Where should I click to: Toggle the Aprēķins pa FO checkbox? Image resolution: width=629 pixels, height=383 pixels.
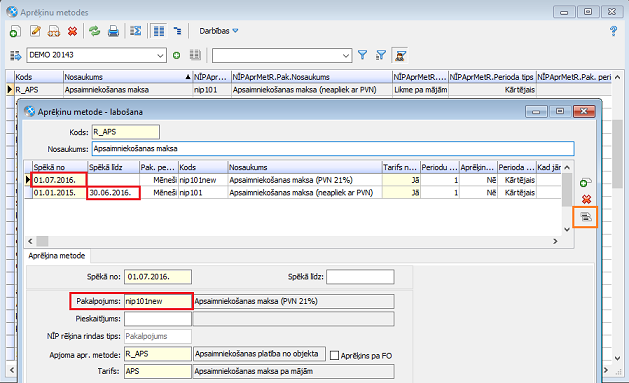[x=334, y=355]
